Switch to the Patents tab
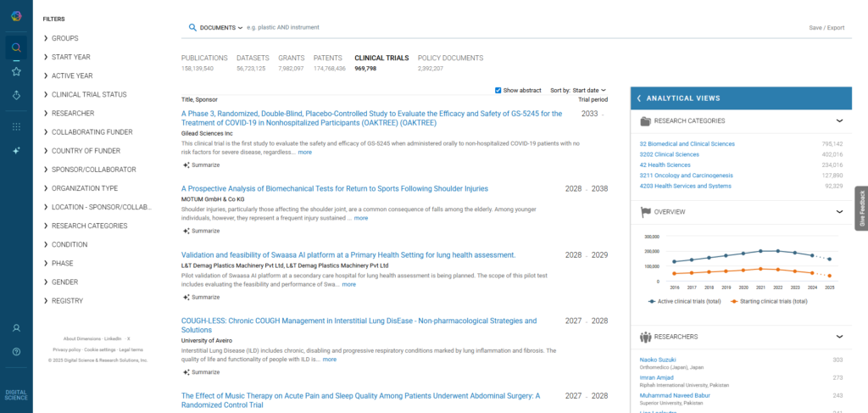Viewport: 868px width, 413px height. [x=328, y=59]
